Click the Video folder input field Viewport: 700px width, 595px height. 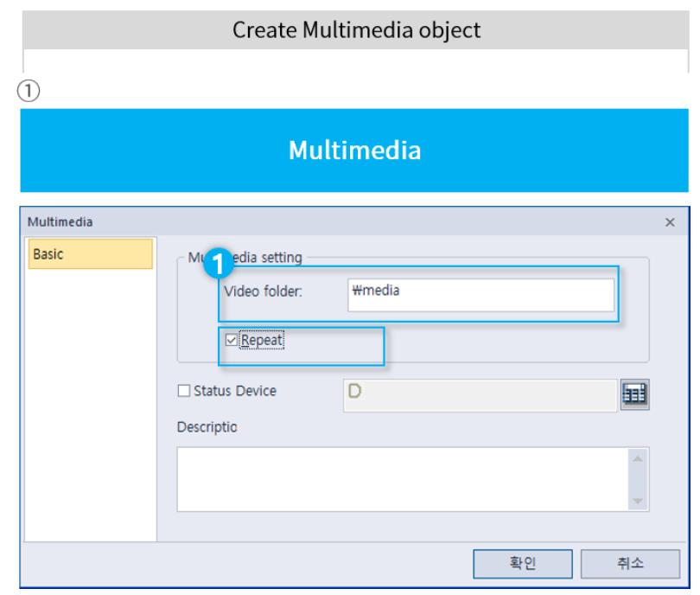pyautogui.click(x=480, y=294)
